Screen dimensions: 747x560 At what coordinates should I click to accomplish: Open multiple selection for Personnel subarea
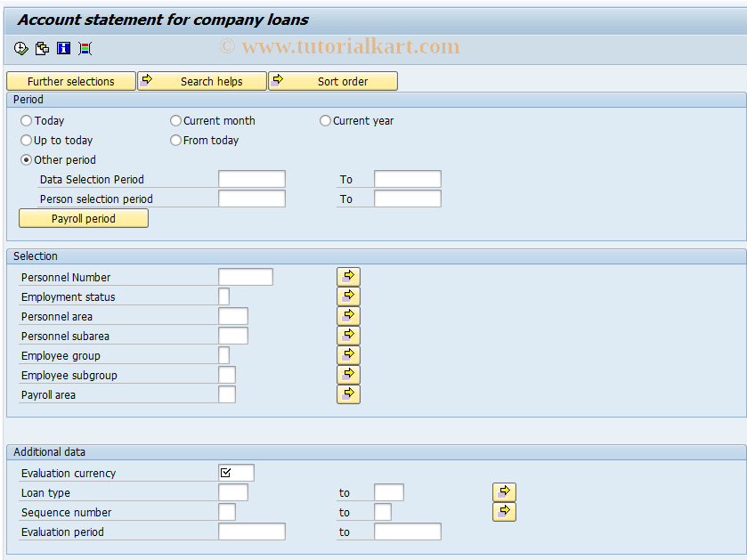[x=348, y=336]
